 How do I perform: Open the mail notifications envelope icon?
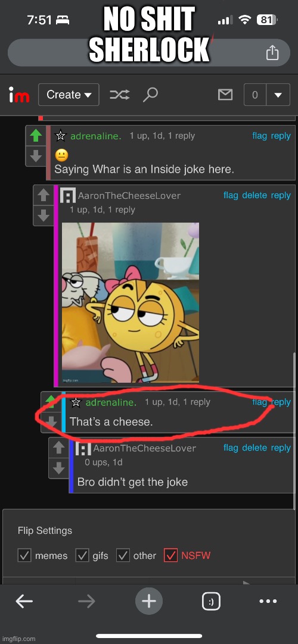coord(225,95)
